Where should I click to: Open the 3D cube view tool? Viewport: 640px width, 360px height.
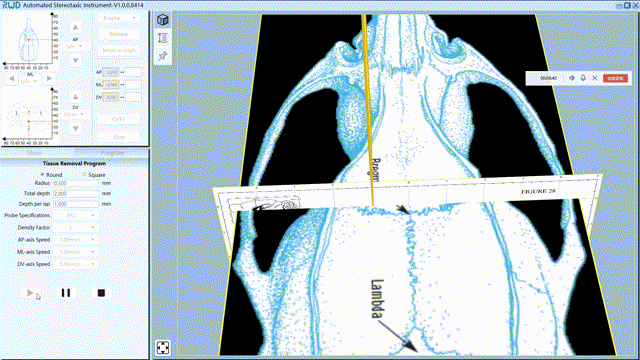[163, 20]
